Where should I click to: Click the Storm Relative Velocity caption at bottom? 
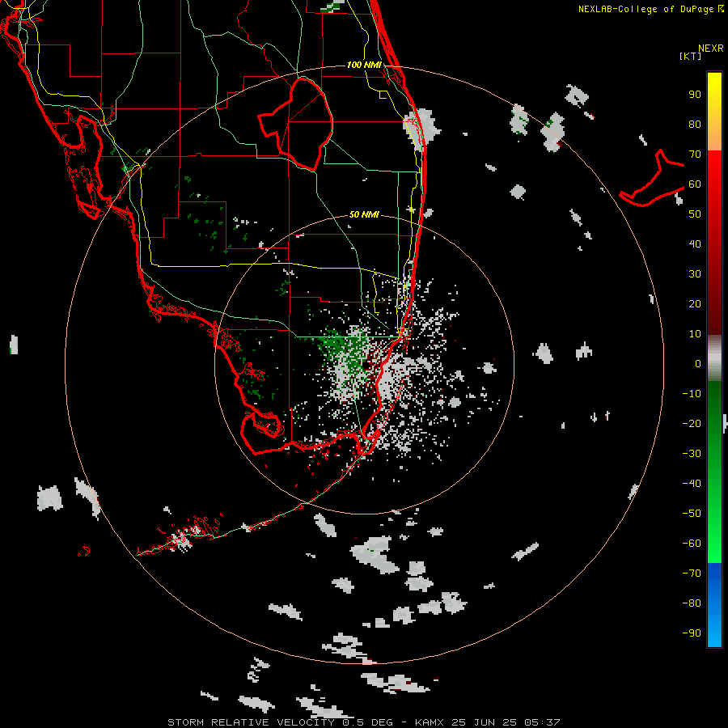[x=363, y=722]
